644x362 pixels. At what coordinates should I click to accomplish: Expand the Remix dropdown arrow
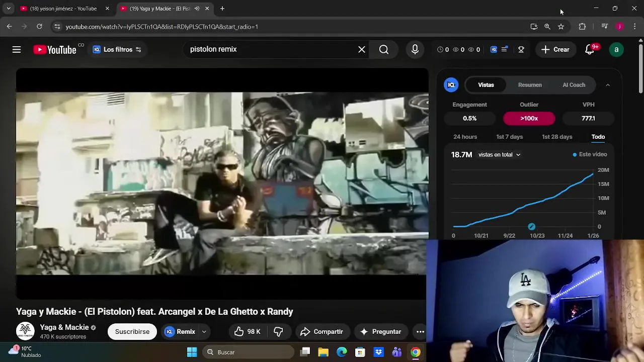(204, 332)
